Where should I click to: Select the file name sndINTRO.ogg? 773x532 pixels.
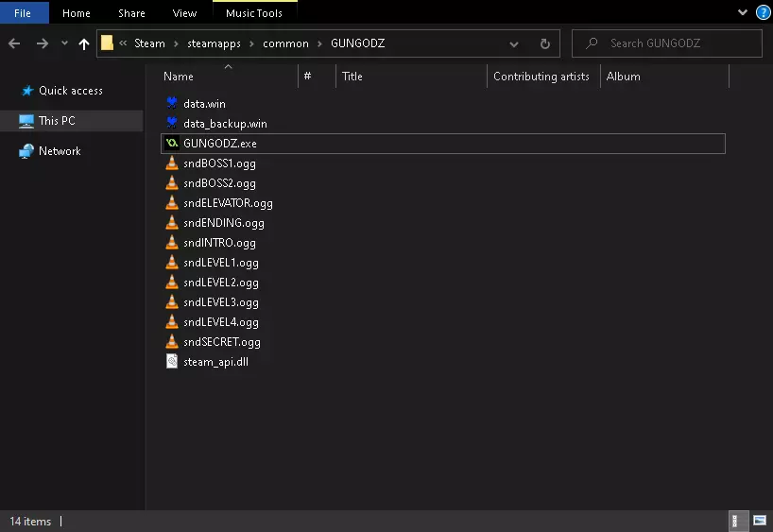(219, 243)
